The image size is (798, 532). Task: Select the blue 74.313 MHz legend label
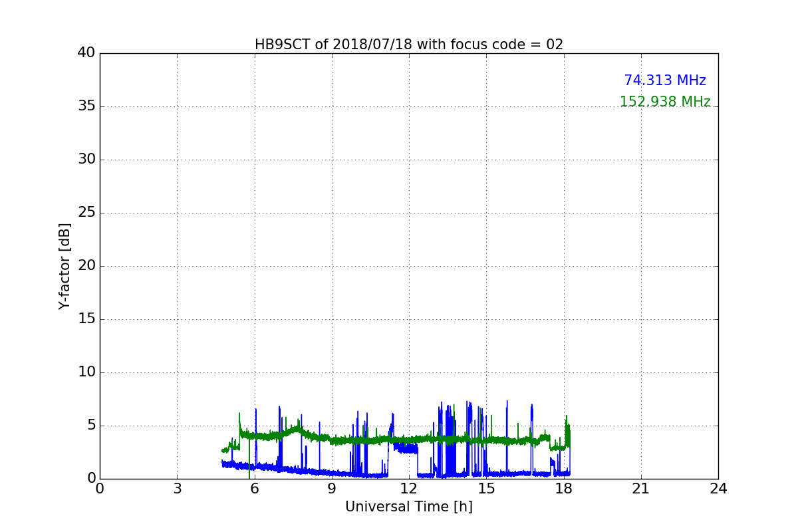tap(665, 80)
